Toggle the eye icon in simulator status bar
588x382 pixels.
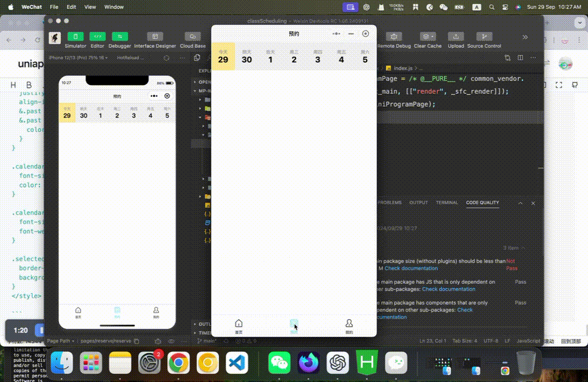click(171, 341)
